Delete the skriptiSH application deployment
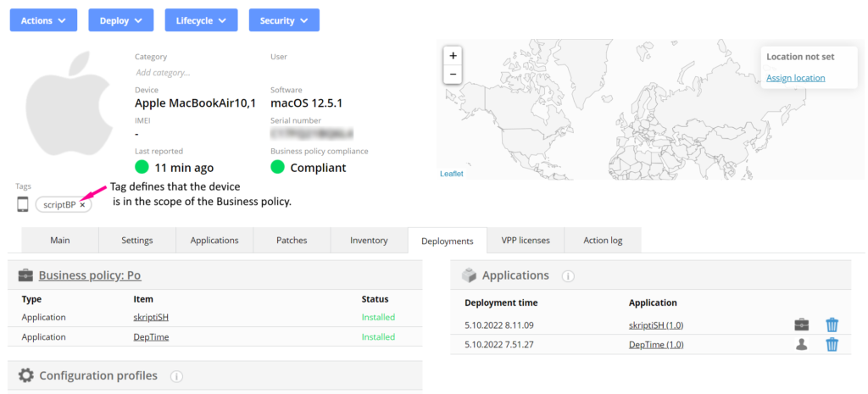Image resolution: width=868 pixels, height=394 pixels. (832, 325)
